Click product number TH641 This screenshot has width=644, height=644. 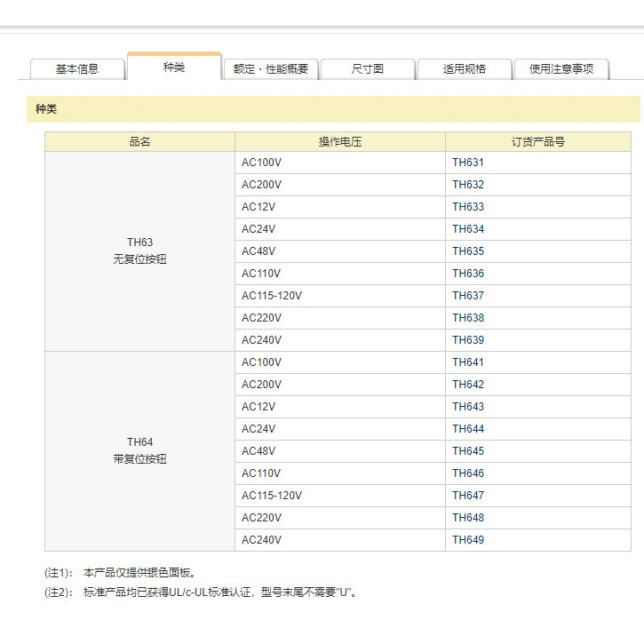[x=468, y=362]
